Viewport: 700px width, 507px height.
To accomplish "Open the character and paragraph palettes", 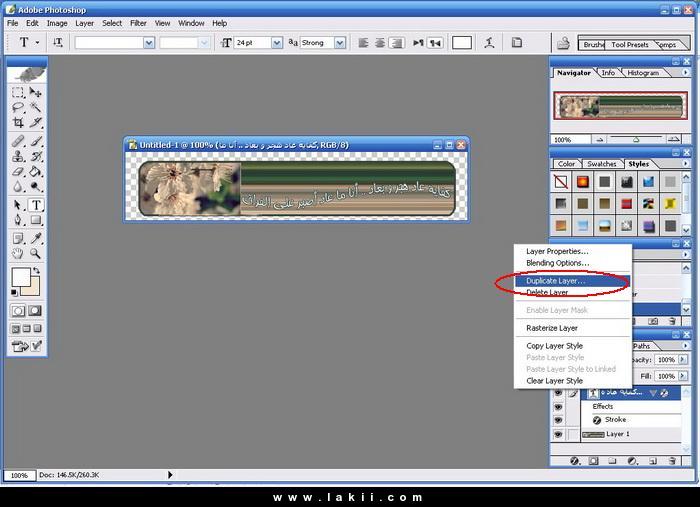I will pyautogui.click(x=517, y=43).
